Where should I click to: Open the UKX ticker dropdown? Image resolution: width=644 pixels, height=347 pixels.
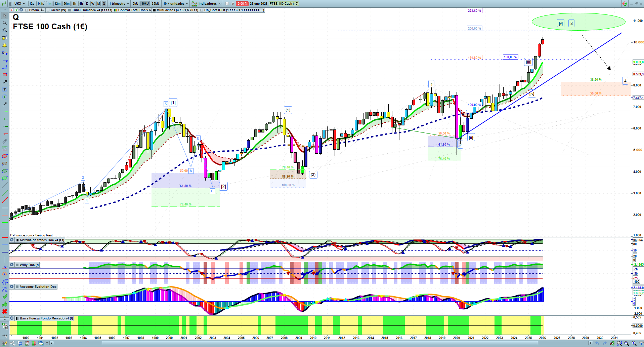coord(19,4)
